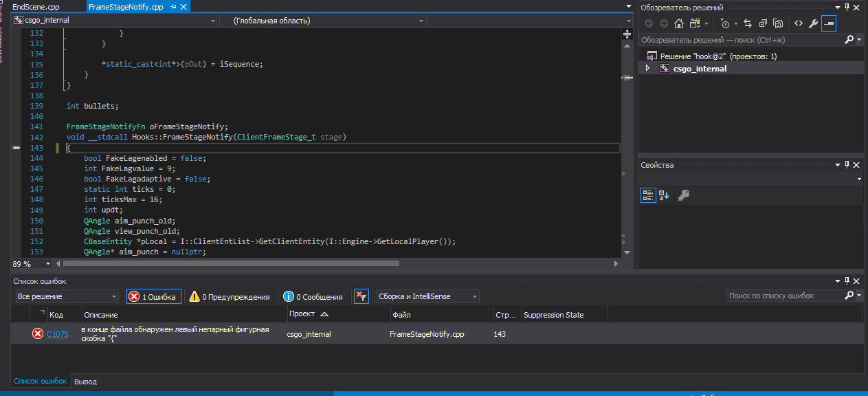Click the red error icon of row C1075

[38, 334]
